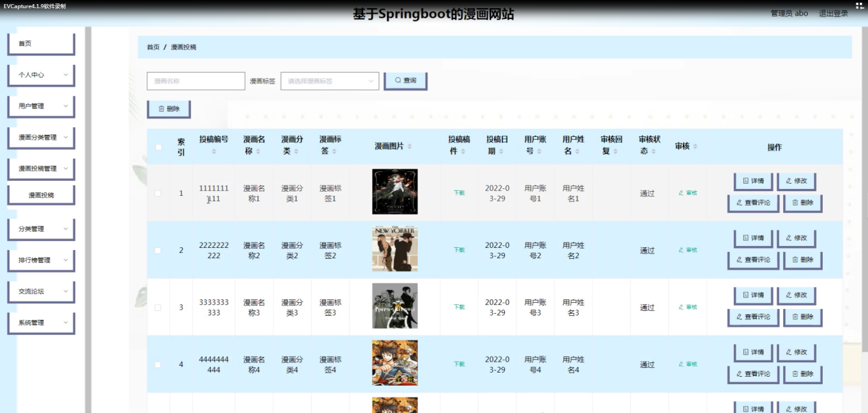Screen dimensions: 868x413
Task: Expand the 漫画分类管理 sidebar menu
Action: 41,138
